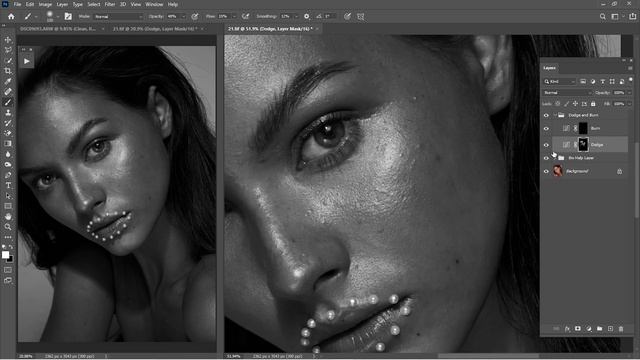Select the History Brush tool
The height and width of the screenshot is (360, 640).
(x=8, y=123)
